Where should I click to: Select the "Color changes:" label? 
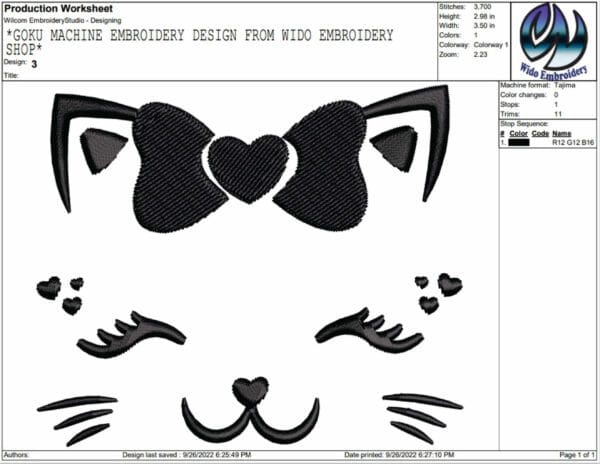(x=523, y=95)
